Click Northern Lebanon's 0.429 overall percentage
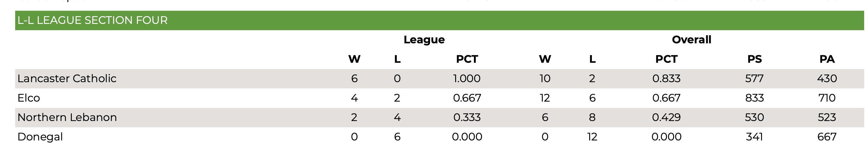This screenshot has height=150, width=868. tap(666, 117)
